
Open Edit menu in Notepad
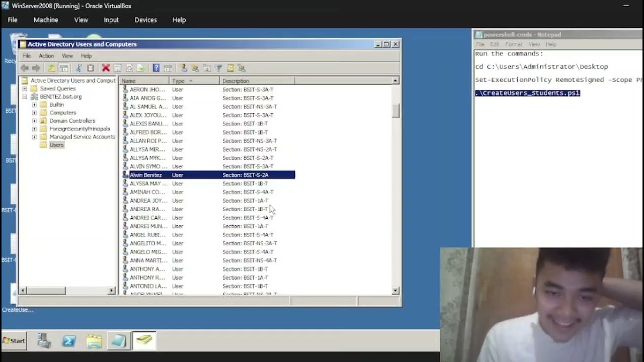[495, 44]
